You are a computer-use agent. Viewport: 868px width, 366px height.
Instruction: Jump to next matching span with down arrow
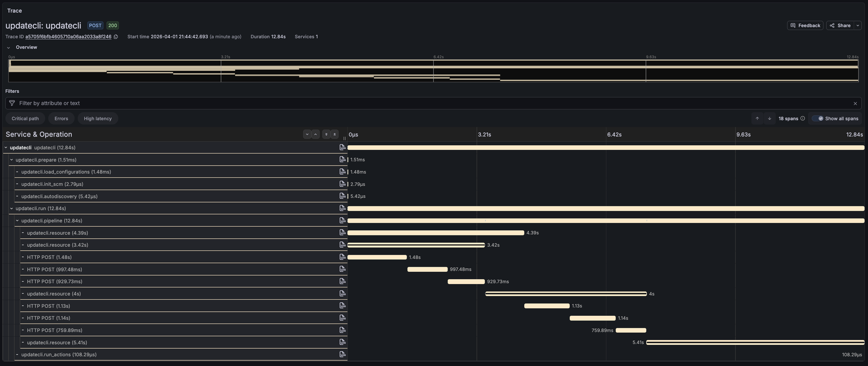point(769,118)
